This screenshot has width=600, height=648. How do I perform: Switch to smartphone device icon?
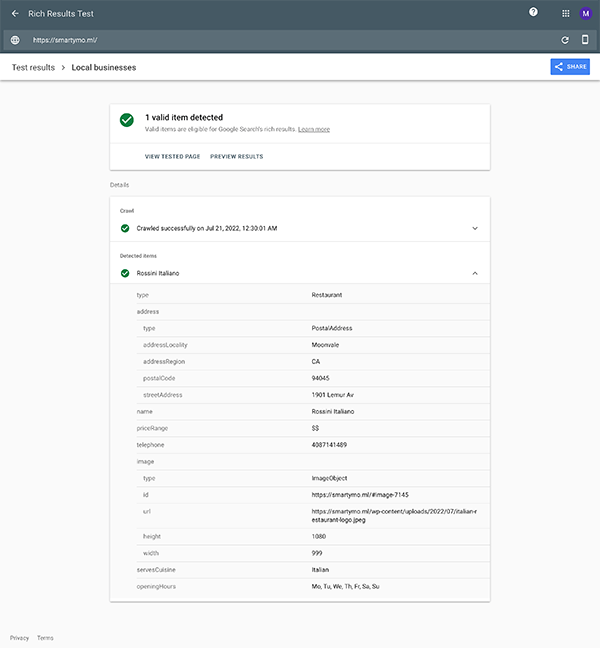(585, 40)
